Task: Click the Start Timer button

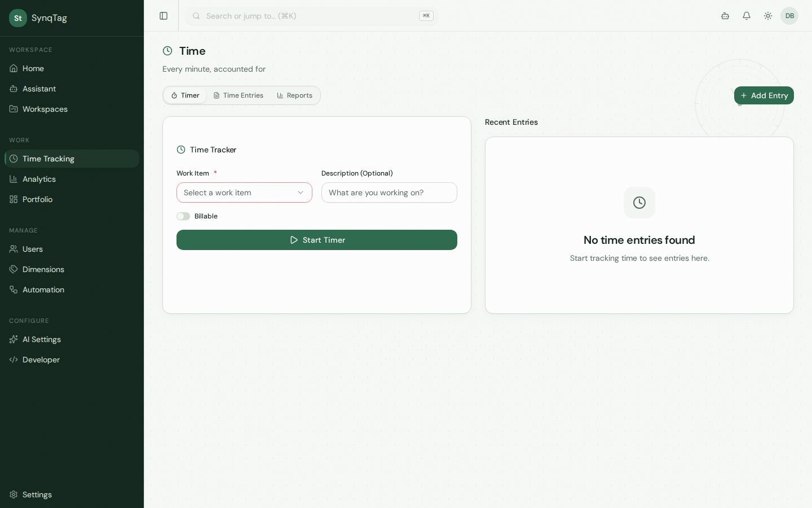Action: click(317, 240)
